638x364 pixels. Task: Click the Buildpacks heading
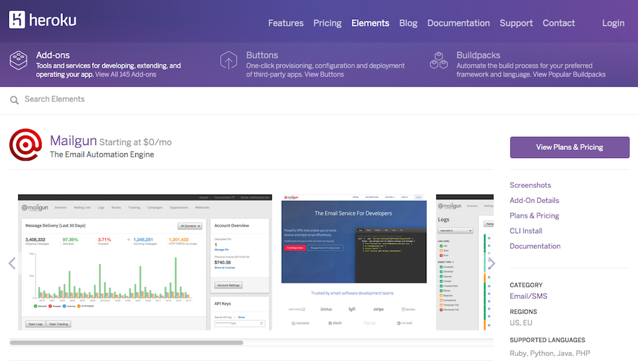tap(478, 55)
